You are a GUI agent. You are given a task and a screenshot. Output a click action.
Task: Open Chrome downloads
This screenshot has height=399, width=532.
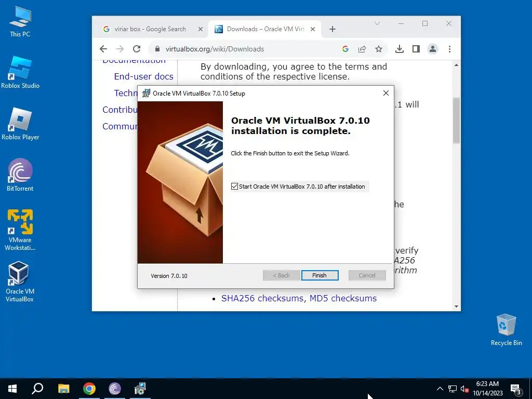pos(400,49)
